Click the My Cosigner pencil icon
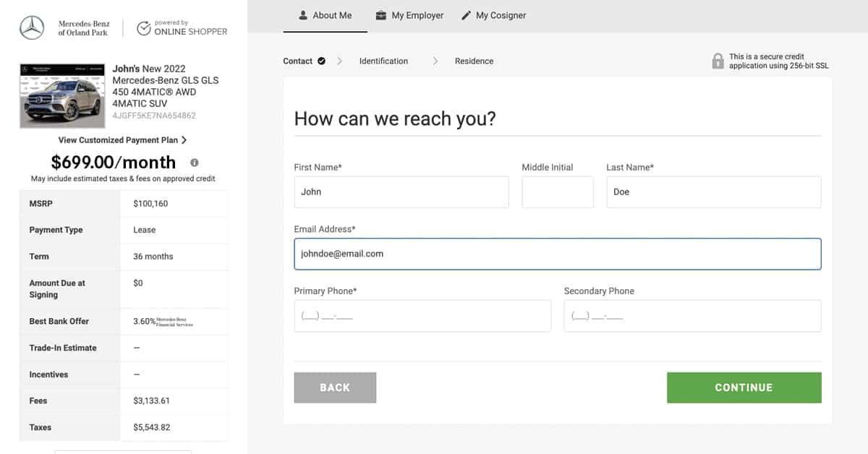Screen dimensions: 868x454 [x=467, y=15]
